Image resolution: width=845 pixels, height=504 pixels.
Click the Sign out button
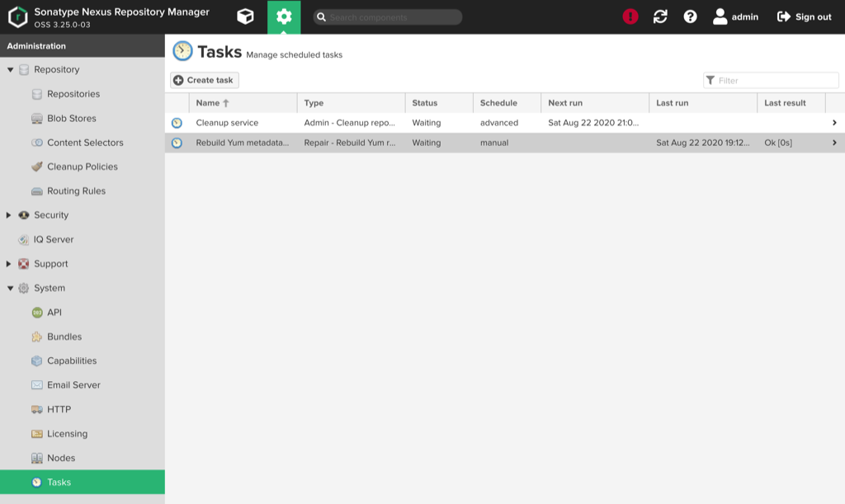[804, 16]
